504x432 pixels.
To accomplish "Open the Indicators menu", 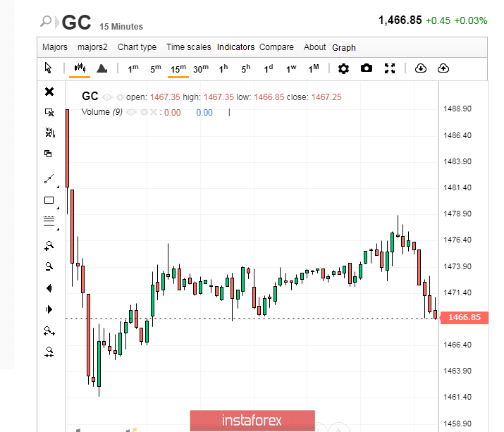I will 235,47.
